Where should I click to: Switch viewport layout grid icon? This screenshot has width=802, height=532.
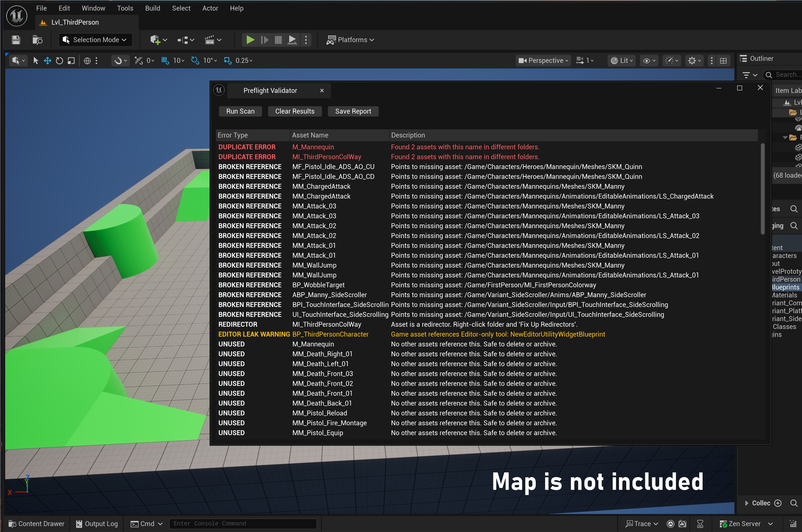[723, 60]
